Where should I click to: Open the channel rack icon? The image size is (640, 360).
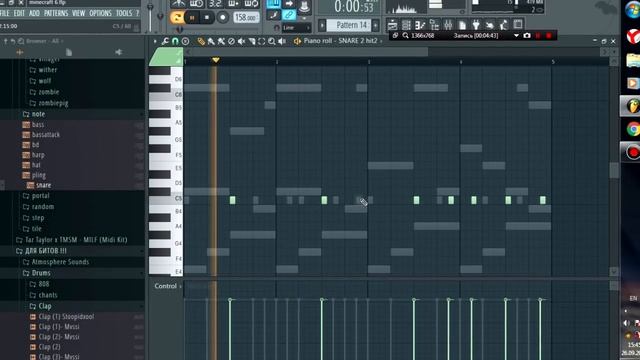click(x=407, y=25)
